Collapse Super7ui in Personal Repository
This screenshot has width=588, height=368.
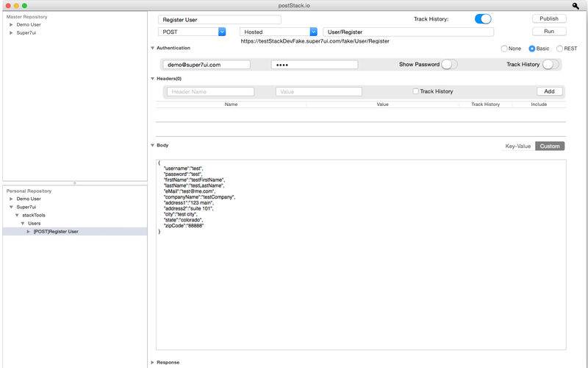point(11,207)
